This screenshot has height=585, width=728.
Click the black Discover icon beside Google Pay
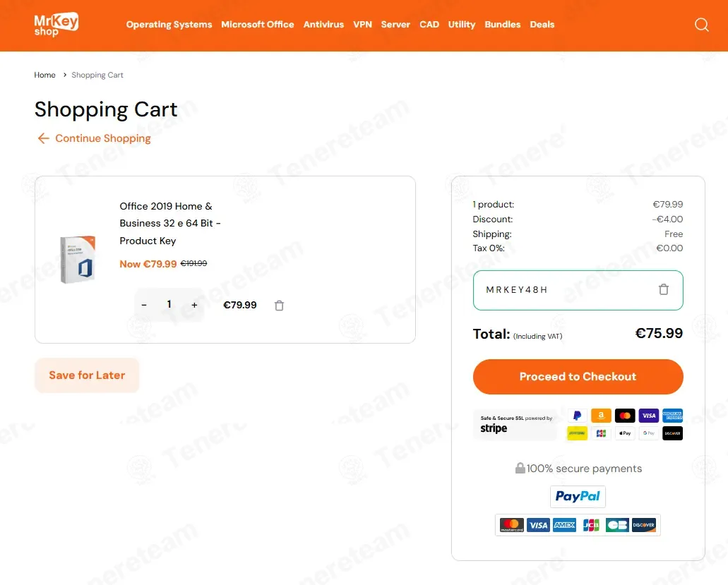click(672, 433)
